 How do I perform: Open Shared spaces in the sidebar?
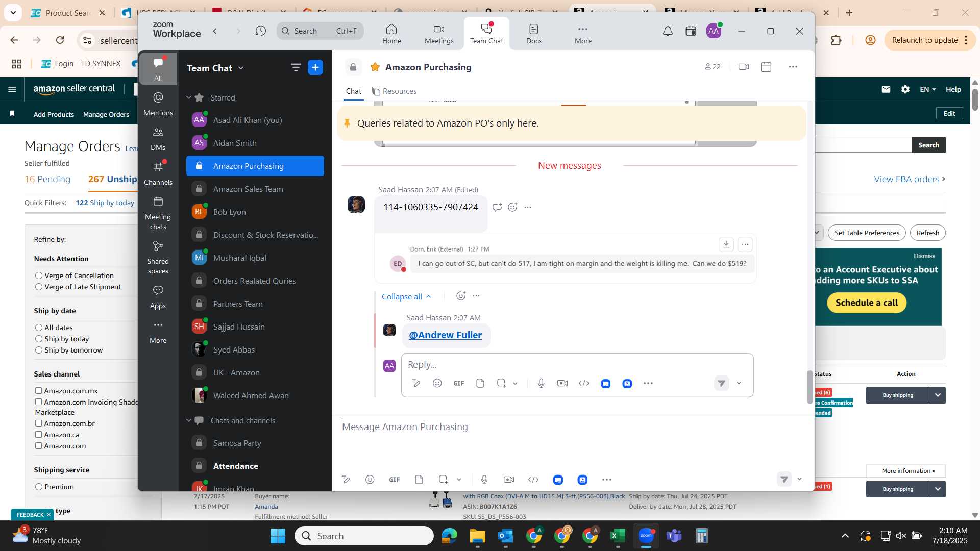(x=158, y=258)
